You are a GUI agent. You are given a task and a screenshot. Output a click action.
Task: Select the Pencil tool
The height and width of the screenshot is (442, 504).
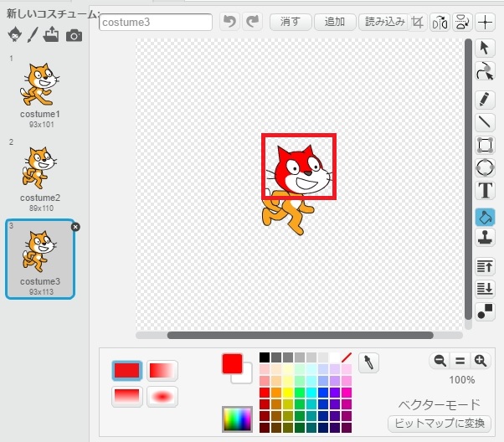485,100
